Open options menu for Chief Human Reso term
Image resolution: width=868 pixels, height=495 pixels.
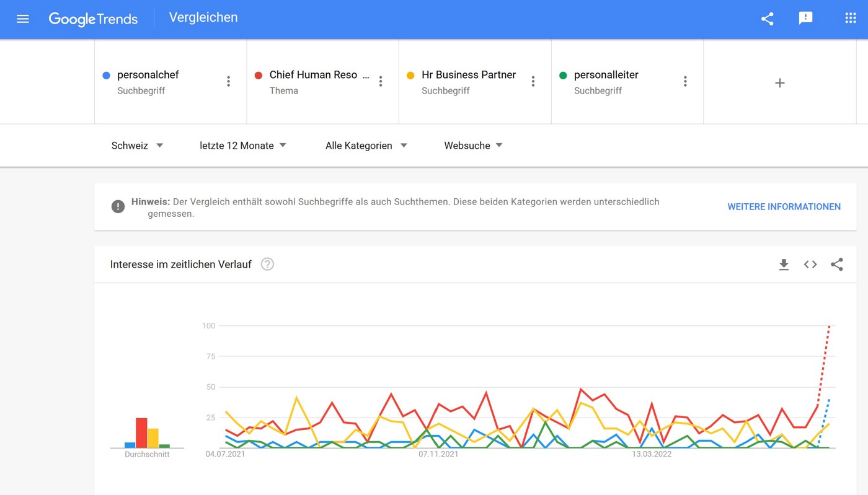[x=381, y=81]
